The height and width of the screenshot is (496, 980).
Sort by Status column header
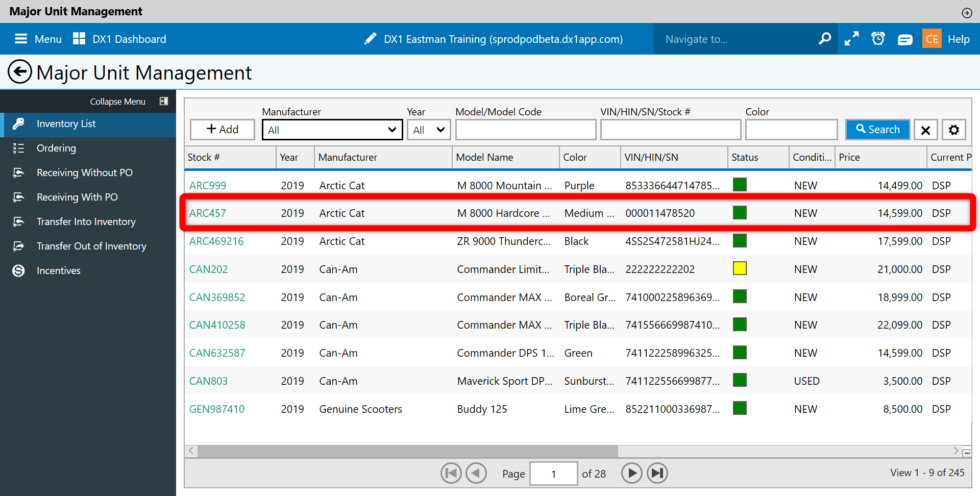[x=758, y=157]
